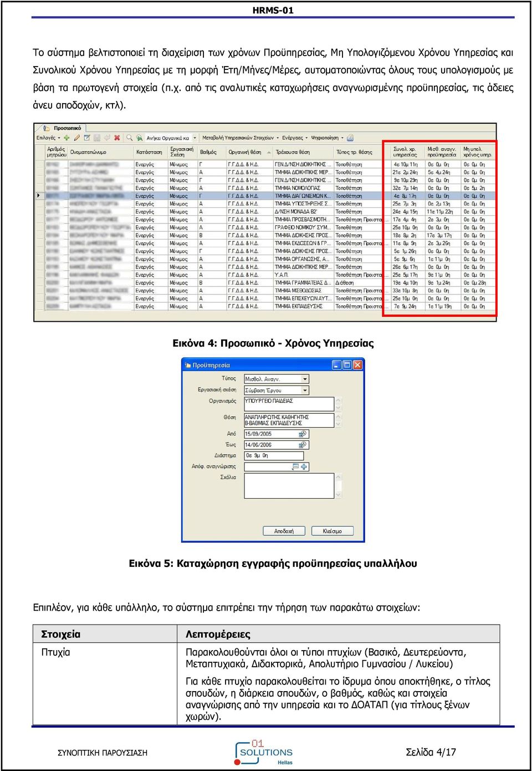Sort by Οργανική θέση column header
532x771 pixels.
[249, 152]
